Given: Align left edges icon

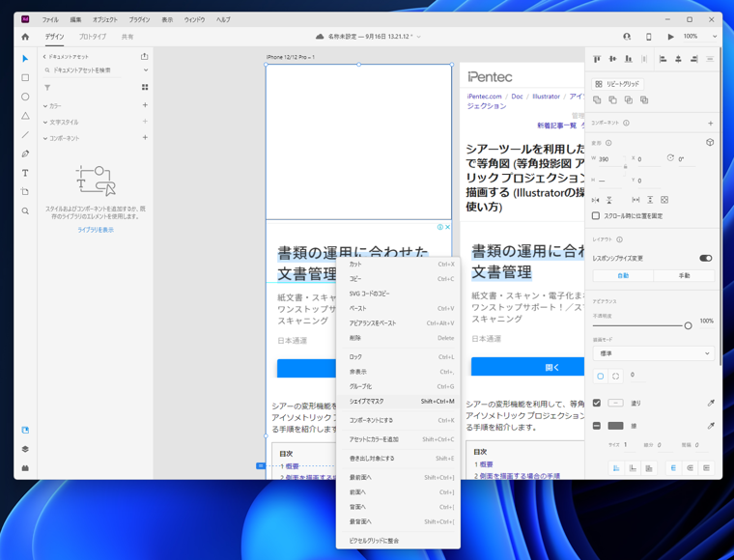Looking at the screenshot, I should point(663,59).
